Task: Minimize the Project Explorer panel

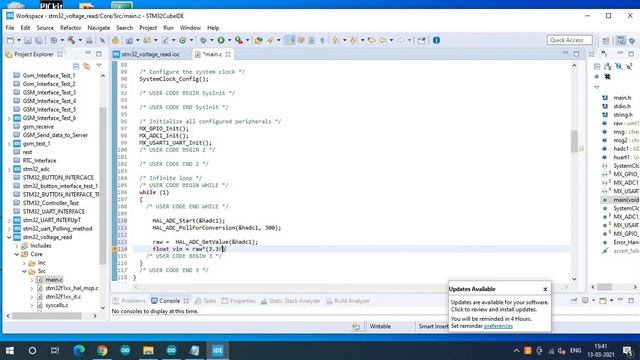Action: click(88, 54)
